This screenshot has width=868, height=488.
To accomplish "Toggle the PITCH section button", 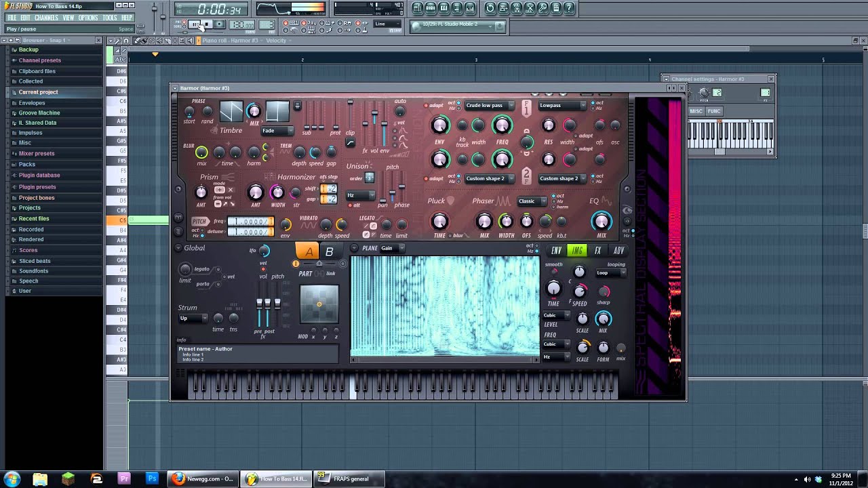I will [199, 222].
